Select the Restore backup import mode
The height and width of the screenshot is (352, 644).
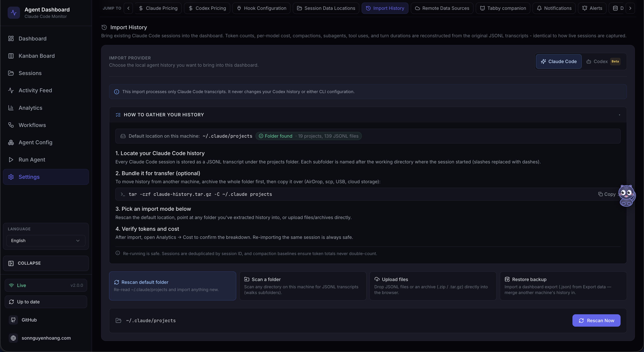pyautogui.click(x=563, y=286)
